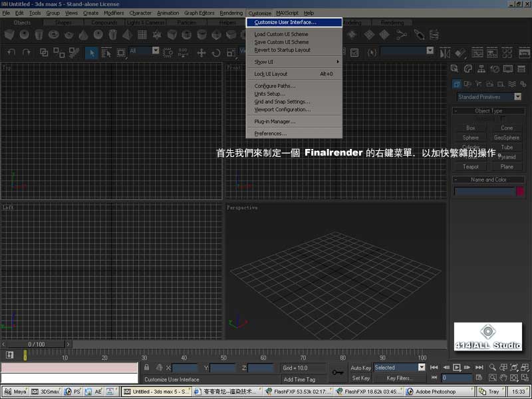This screenshot has width=532, height=399.
Task: Toggle Set Key mode
Action: 360,378
